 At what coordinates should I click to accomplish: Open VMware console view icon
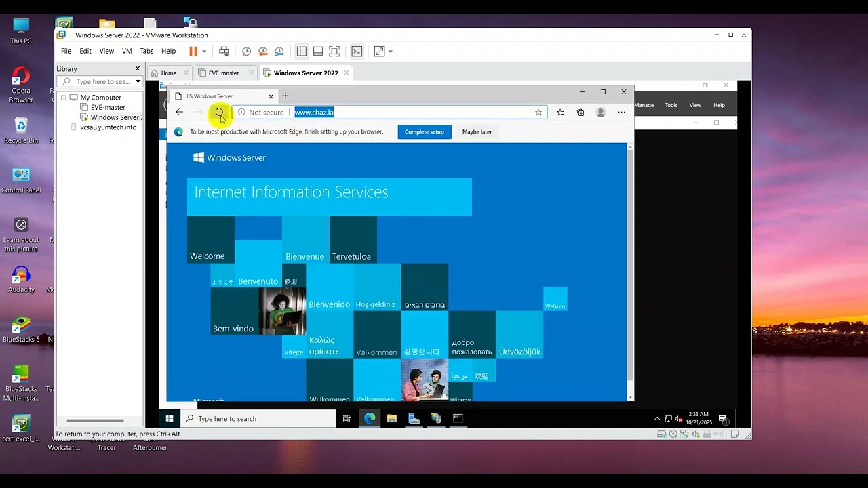(357, 52)
